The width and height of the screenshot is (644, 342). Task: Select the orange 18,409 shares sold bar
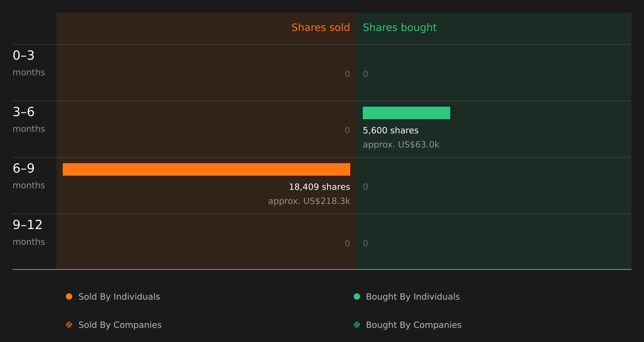coord(206,169)
